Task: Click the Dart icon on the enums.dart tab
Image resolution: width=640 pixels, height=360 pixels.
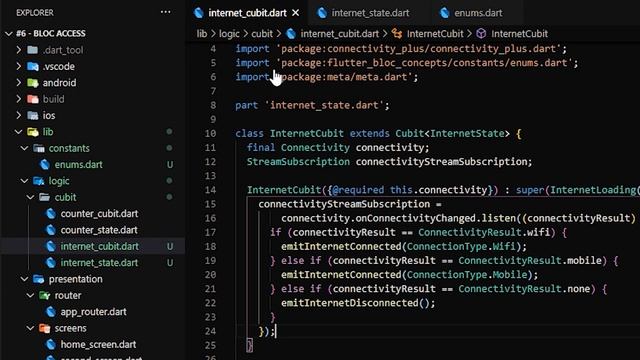Action: coord(444,13)
